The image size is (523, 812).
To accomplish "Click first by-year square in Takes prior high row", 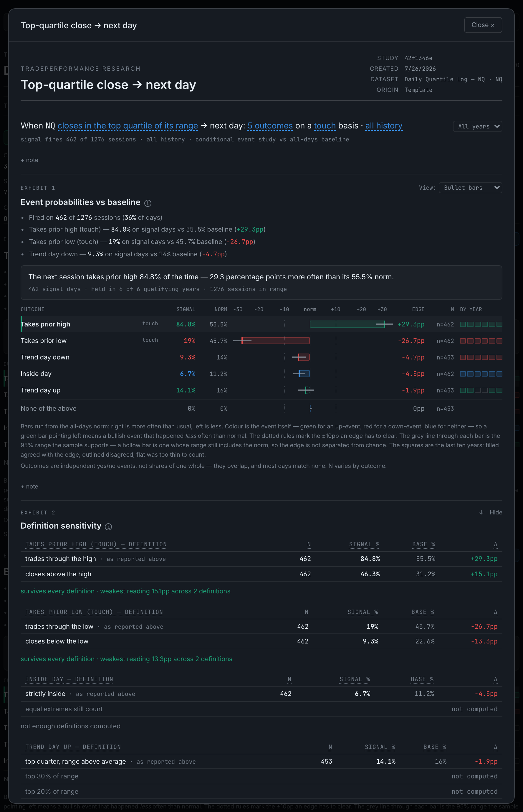I will point(463,324).
